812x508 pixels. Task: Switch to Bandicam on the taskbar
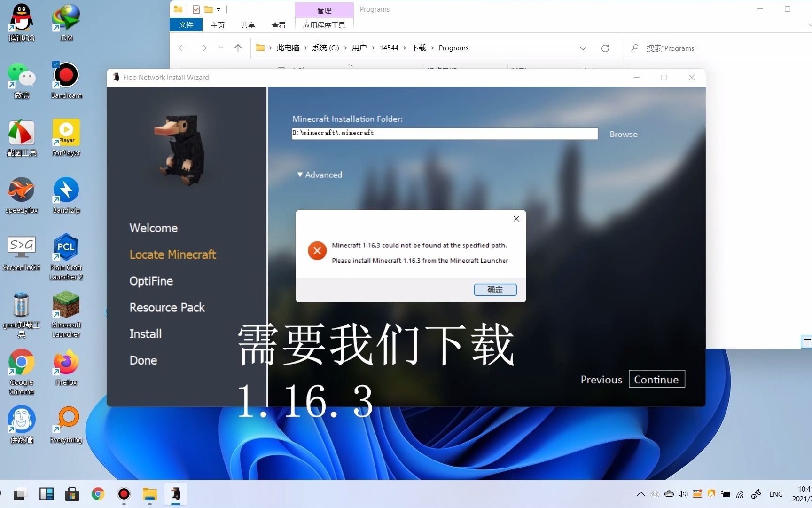[x=124, y=494]
